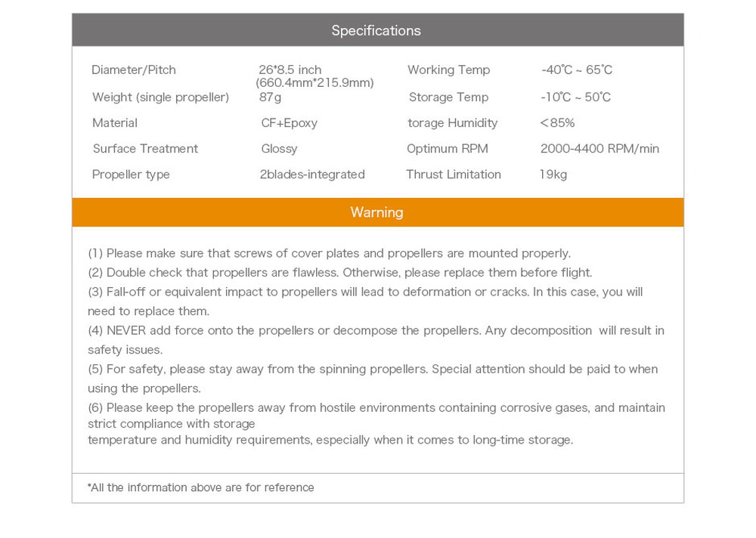
Task: Click the Glossy value text
Action: coord(279,149)
